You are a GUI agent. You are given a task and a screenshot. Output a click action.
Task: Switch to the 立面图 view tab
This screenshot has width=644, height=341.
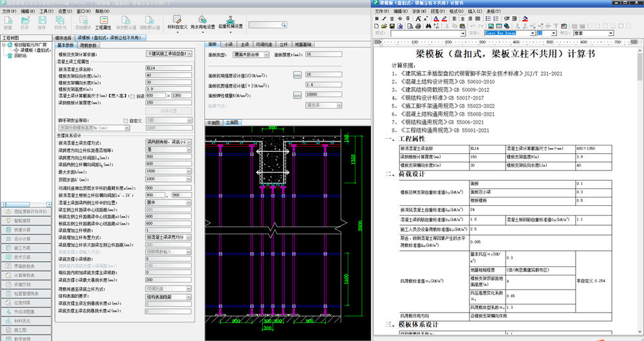(232, 122)
